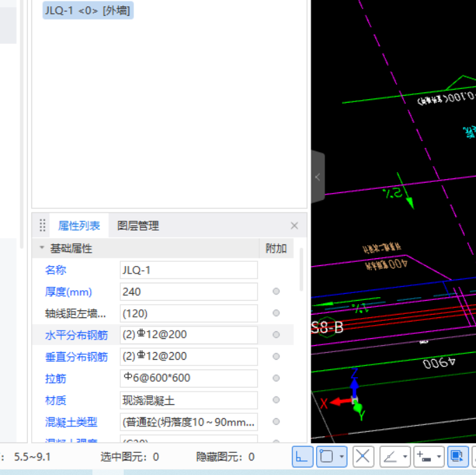
Task: Click the S8-B label in drawing
Action: 327,327
